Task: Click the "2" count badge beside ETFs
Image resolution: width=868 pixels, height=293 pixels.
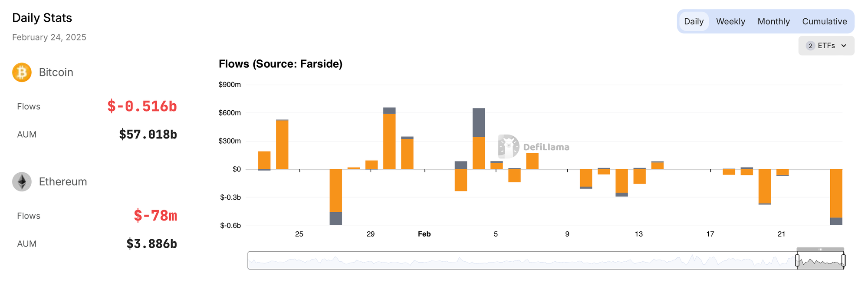Action: 810,46
